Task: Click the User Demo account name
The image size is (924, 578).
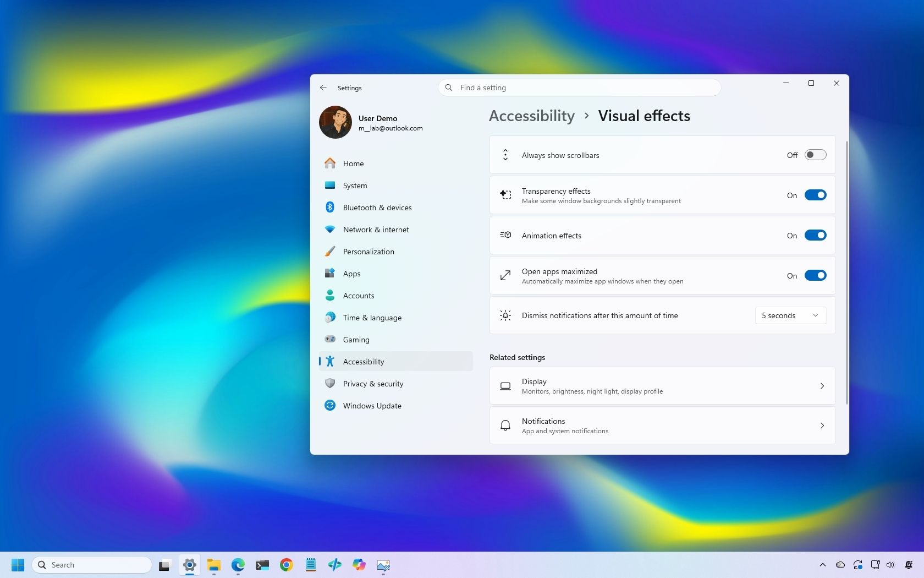Action: (x=378, y=118)
